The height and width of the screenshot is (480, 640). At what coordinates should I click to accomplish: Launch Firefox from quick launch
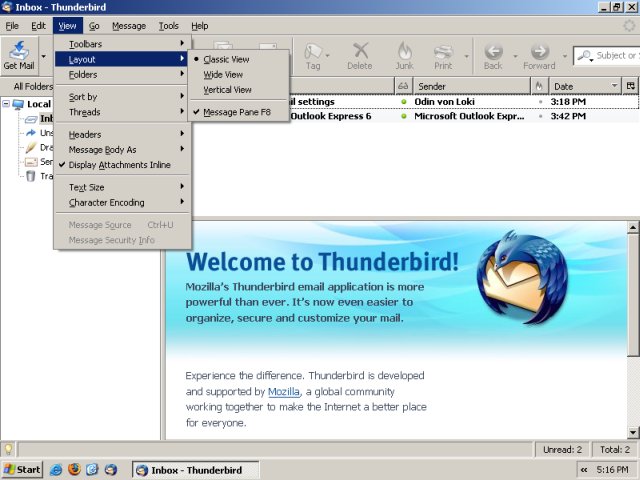pos(74,469)
